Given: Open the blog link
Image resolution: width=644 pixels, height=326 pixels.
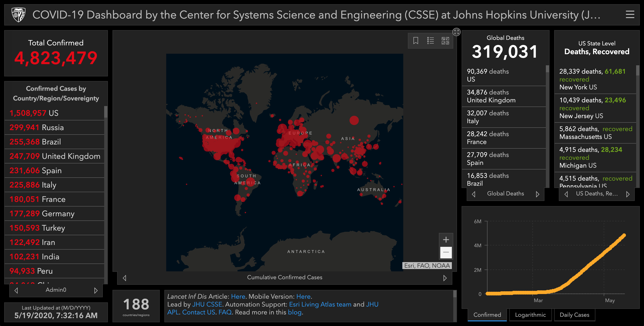Looking at the screenshot, I should (294, 312).
